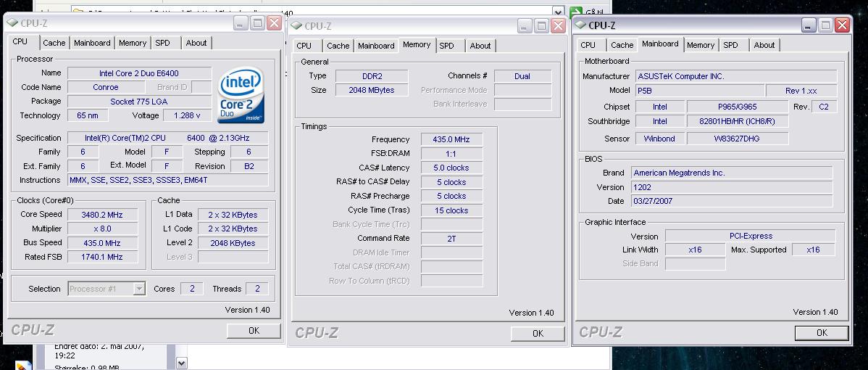868x370 pixels.
Task: Click memory Size value 2048 MBytes
Action: [x=372, y=90]
